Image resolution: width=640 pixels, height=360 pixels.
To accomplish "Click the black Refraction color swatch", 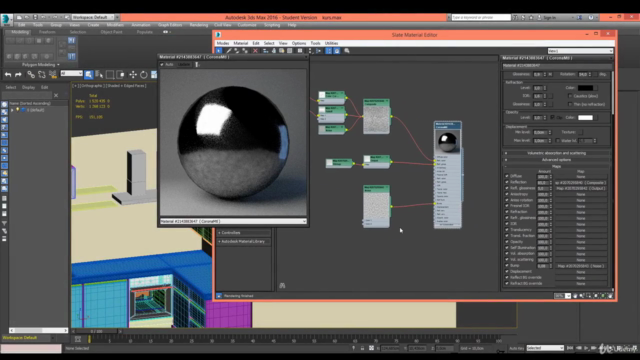I will (x=585, y=88).
